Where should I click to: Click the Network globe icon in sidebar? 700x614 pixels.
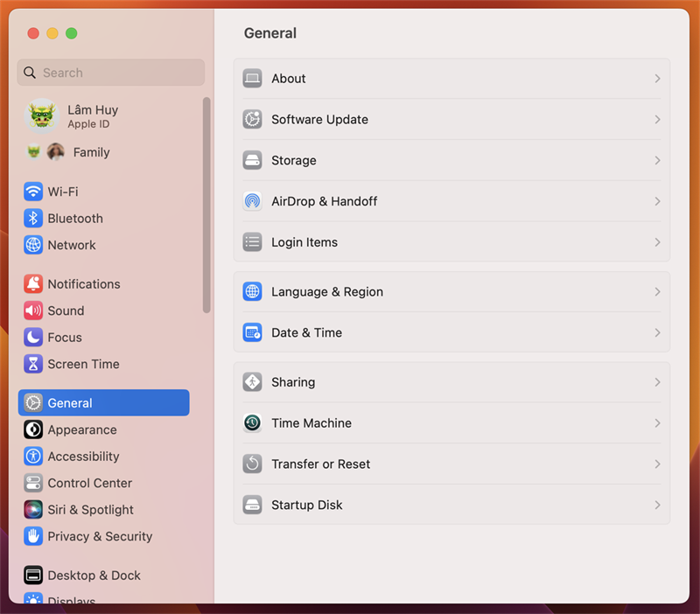pos(33,245)
